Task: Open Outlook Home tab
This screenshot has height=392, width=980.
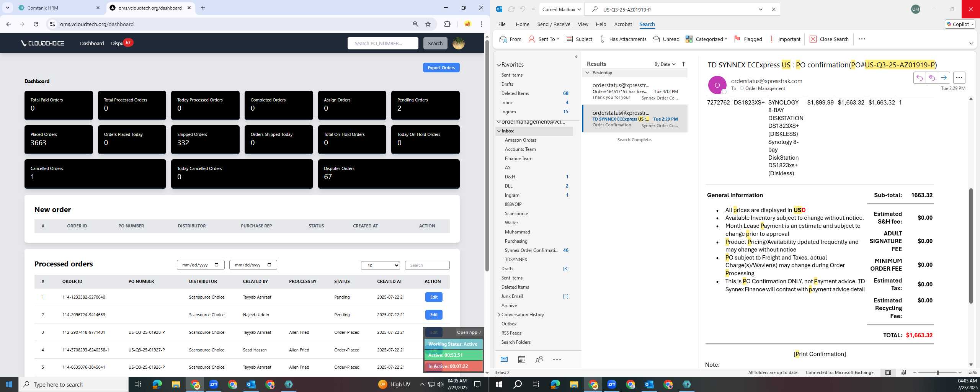Action: point(522,24)
